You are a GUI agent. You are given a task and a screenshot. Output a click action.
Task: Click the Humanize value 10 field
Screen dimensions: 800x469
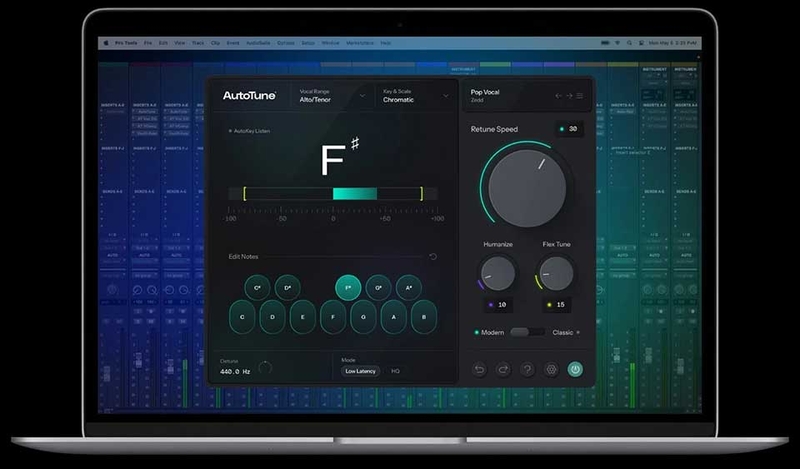(x=498, y=305)
